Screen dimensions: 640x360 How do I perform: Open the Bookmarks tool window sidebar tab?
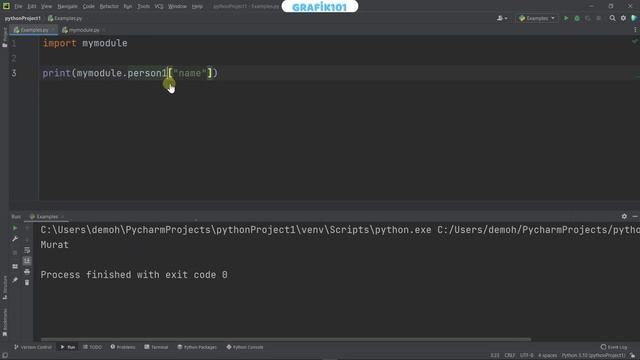[x=4, y=322]
